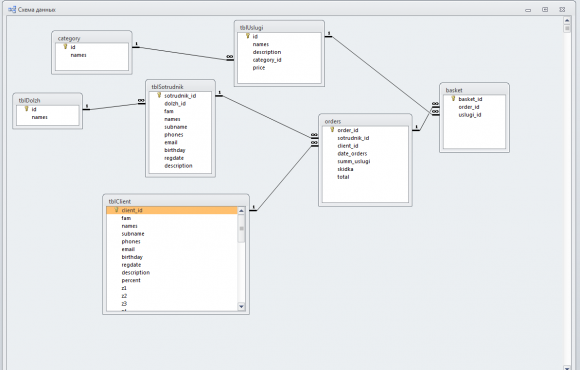
Task: Click the primary key icon of sotrudnik_id
Action: tap(159, 95)
